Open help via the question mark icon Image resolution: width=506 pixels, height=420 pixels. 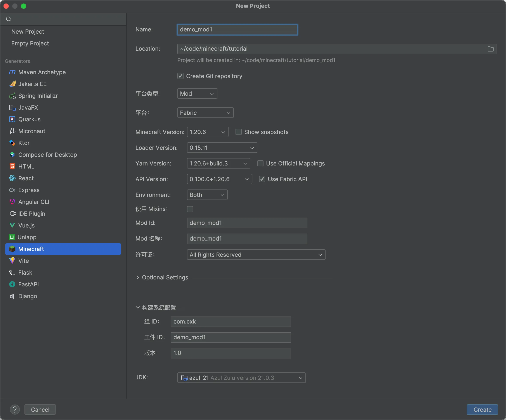pyautogui.click(x=15, y=409)
